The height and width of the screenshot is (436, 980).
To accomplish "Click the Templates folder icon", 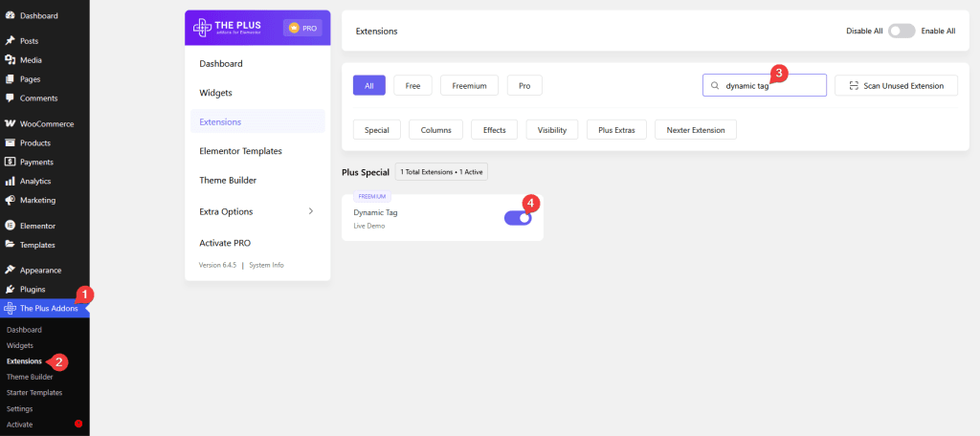I will [x=10, y=245].
